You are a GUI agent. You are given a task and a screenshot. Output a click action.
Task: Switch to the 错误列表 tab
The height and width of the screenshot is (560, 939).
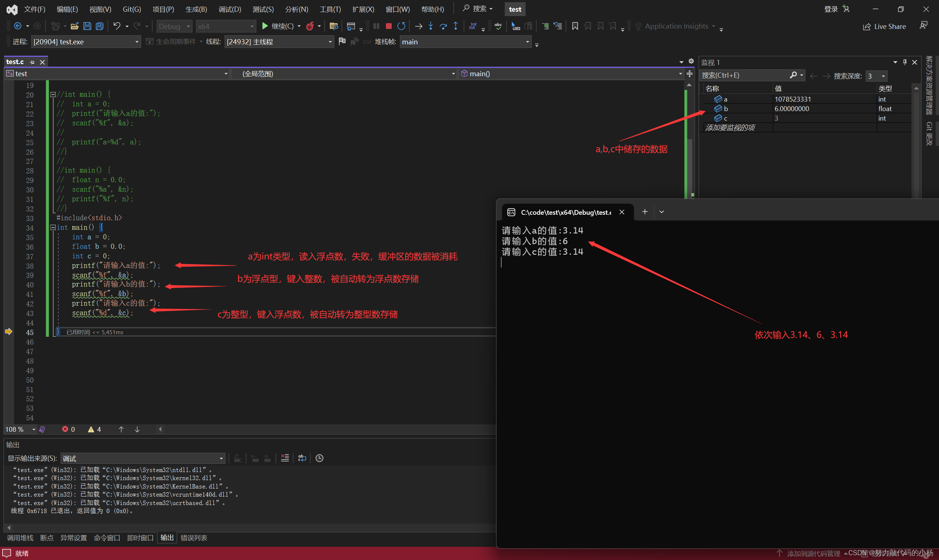click(194, 538)
